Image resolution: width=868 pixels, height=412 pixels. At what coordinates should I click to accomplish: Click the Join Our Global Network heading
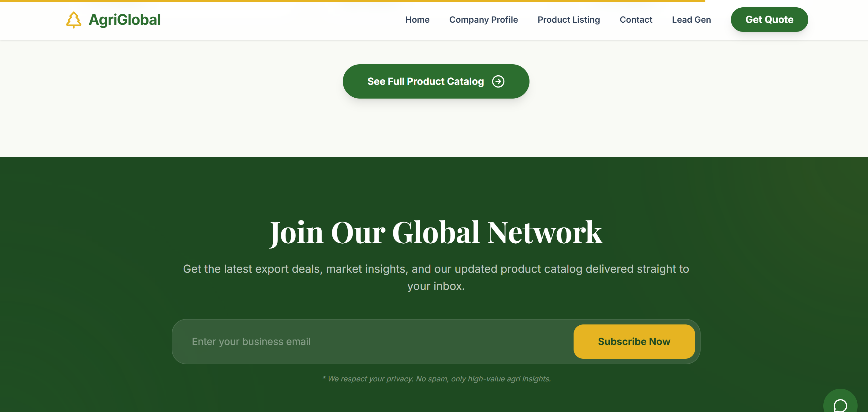pos(436,232)
